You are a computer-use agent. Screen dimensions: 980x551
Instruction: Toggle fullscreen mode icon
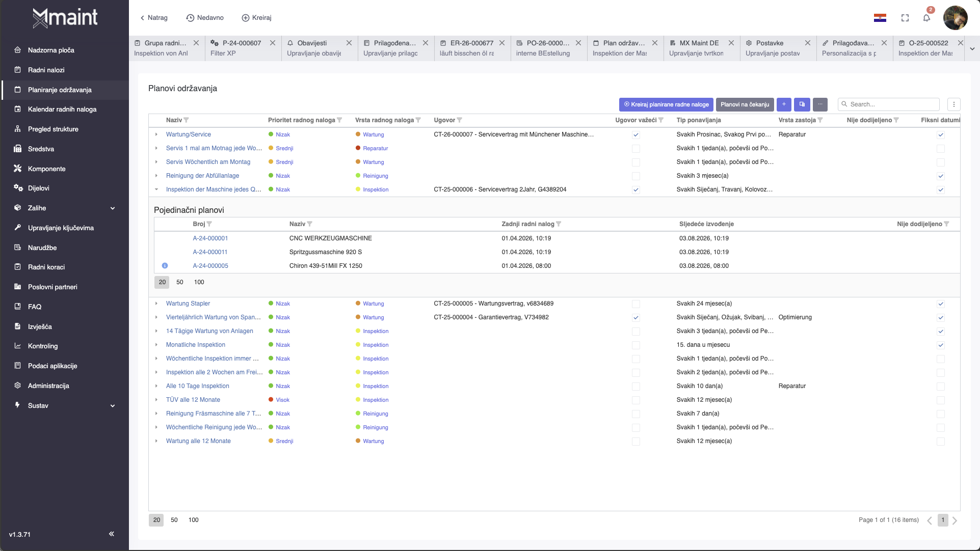(905, 18)
